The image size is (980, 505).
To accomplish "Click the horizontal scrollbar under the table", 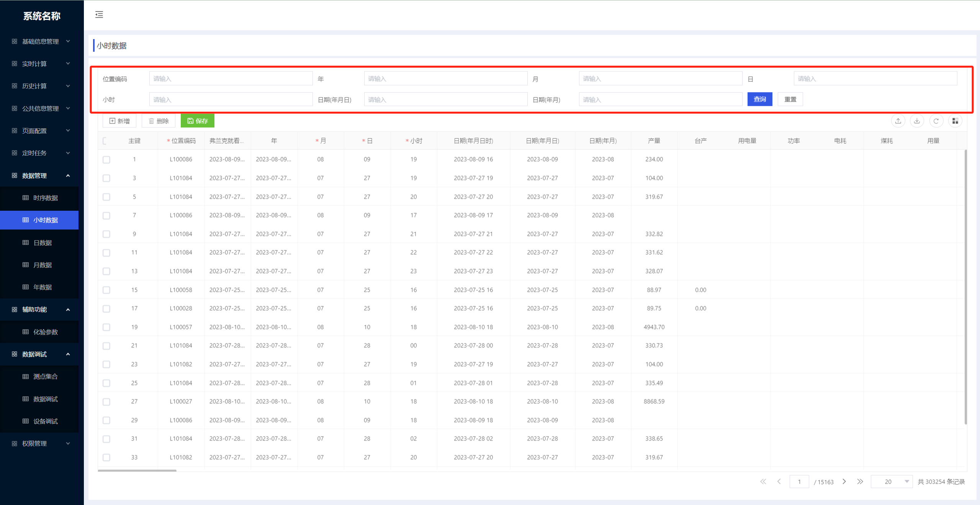I will pyautogui.click(x=137, y=470).
